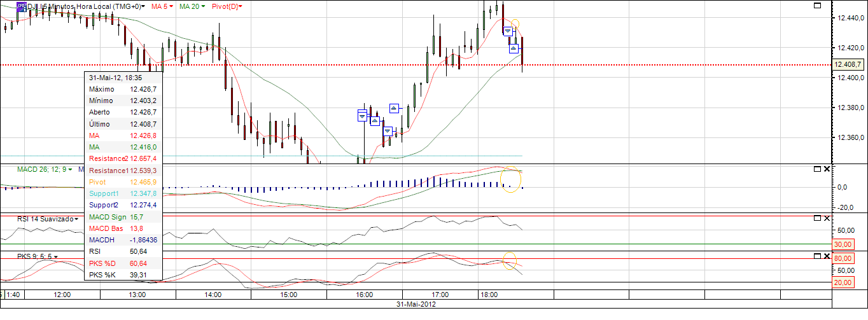Screen dimensions: 868x320
Task: Click the Pivot 12.465,9 row
Action: pos(123,182)
